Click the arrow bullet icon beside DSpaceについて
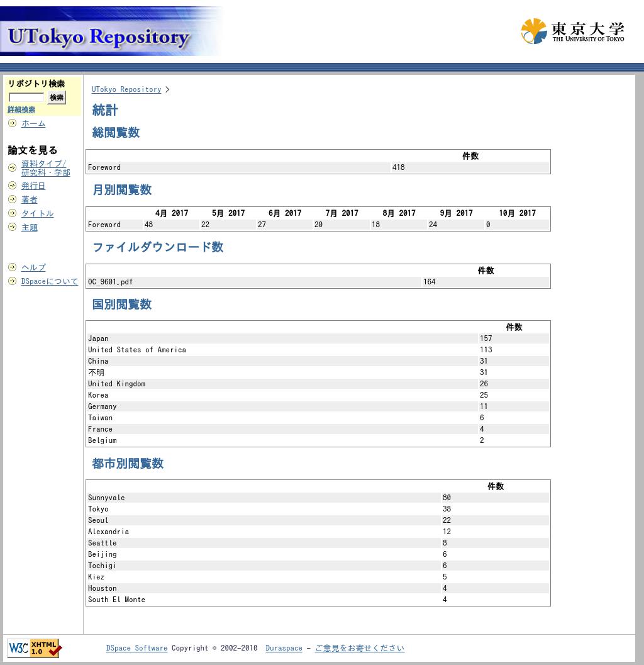Screen dimensions: 644x665 coord(13,281)
